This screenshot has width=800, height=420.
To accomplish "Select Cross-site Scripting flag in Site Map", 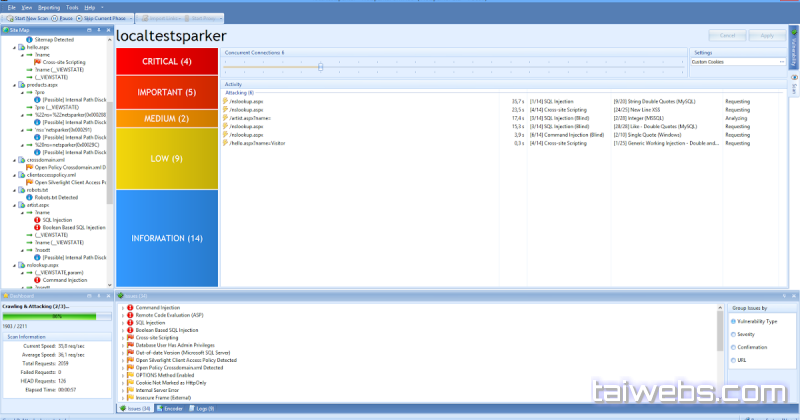I will [38, 61].
